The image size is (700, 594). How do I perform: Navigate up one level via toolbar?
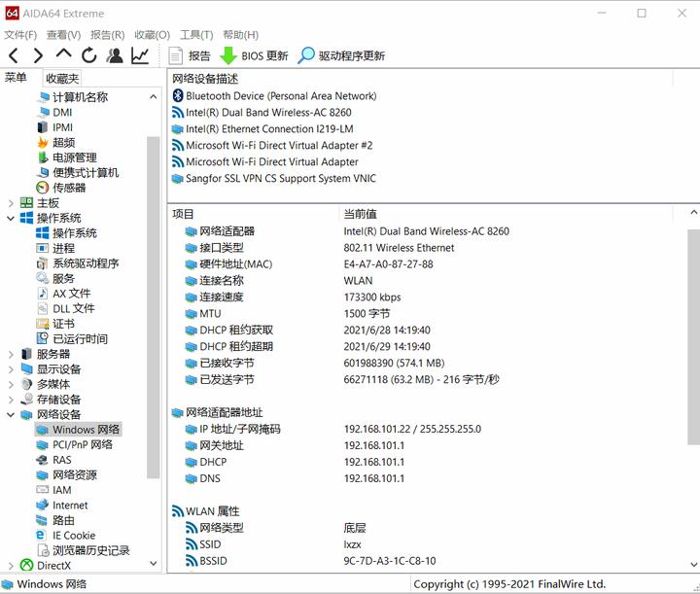pos(63,54)
